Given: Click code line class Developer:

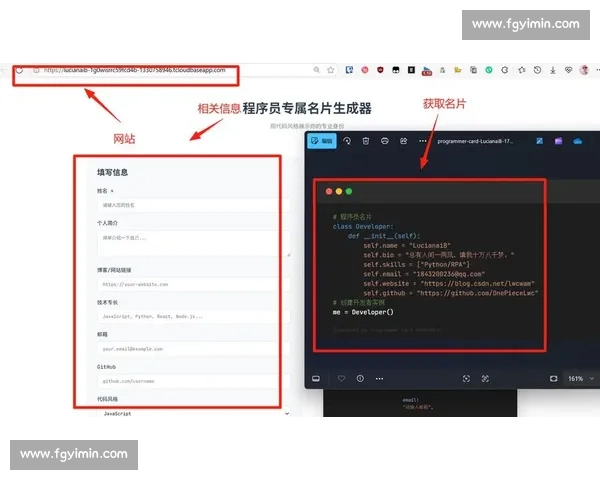Looking at the screenshot, I should (363, 226).
